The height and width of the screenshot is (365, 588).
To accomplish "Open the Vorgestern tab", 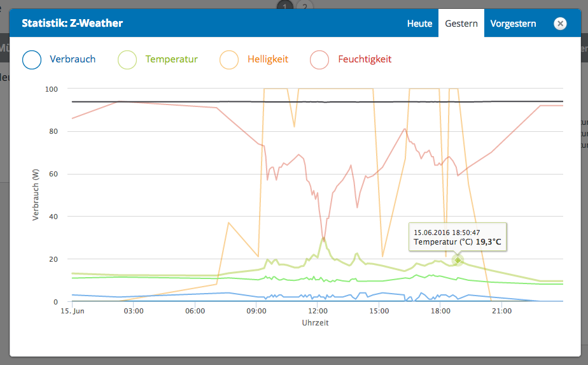I will click(513, 24).
